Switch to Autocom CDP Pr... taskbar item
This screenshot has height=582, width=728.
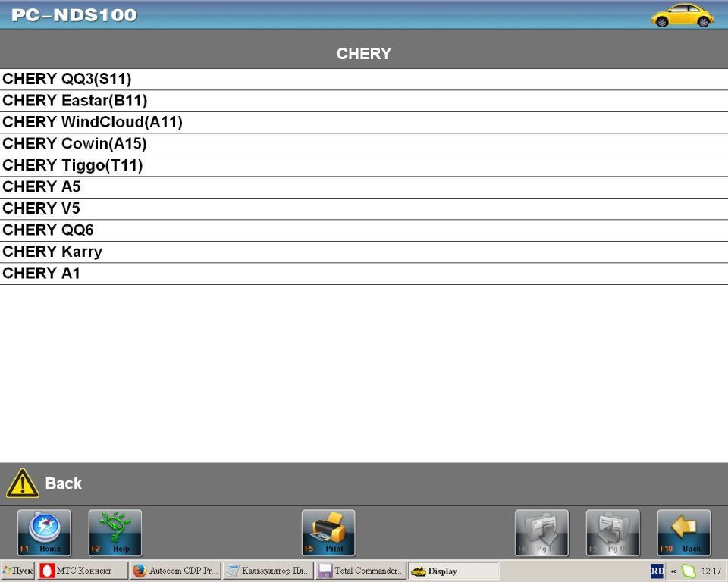point(175,571)
